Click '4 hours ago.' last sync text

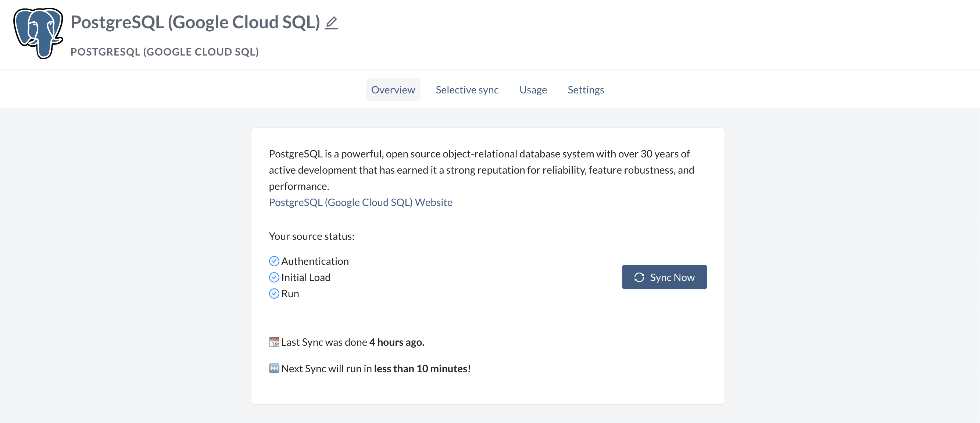(x=397, y=342)
